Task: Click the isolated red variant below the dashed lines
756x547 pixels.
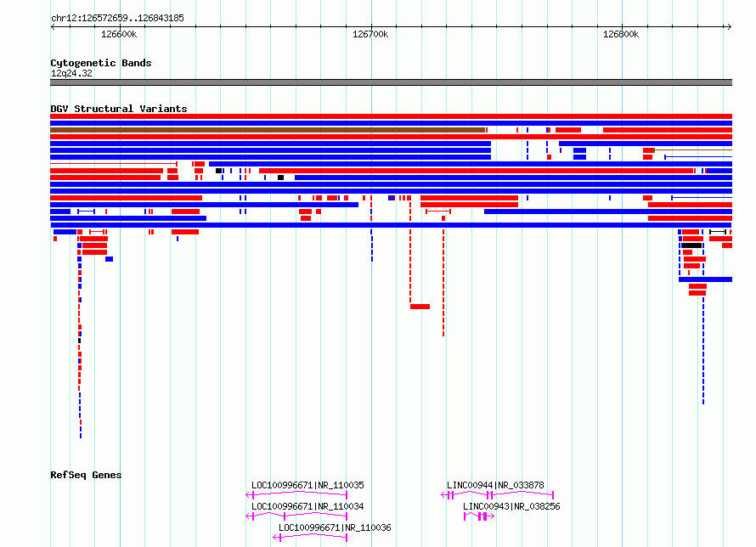Action: click(x=420, y=307)
